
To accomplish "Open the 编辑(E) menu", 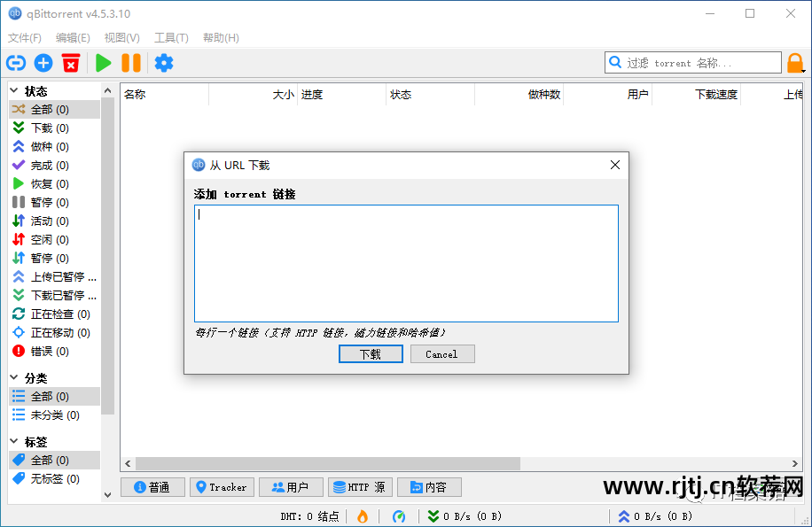I will tap(73, 38).
